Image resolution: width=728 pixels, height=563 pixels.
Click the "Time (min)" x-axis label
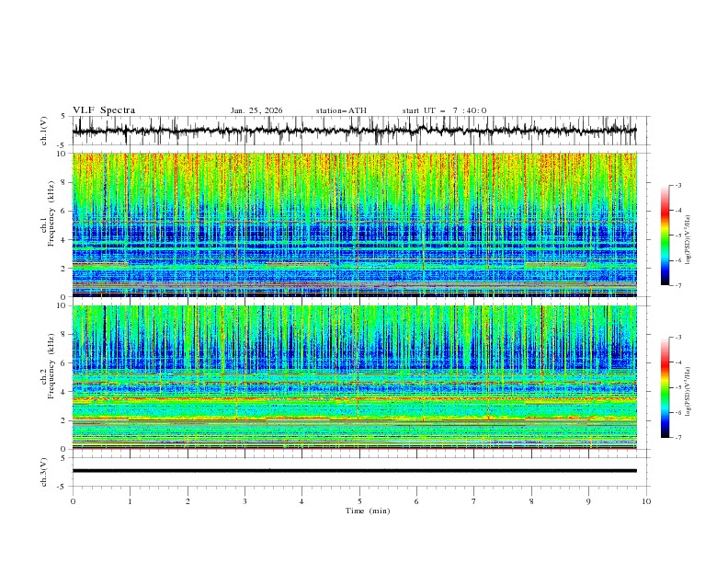pos(368,511)
